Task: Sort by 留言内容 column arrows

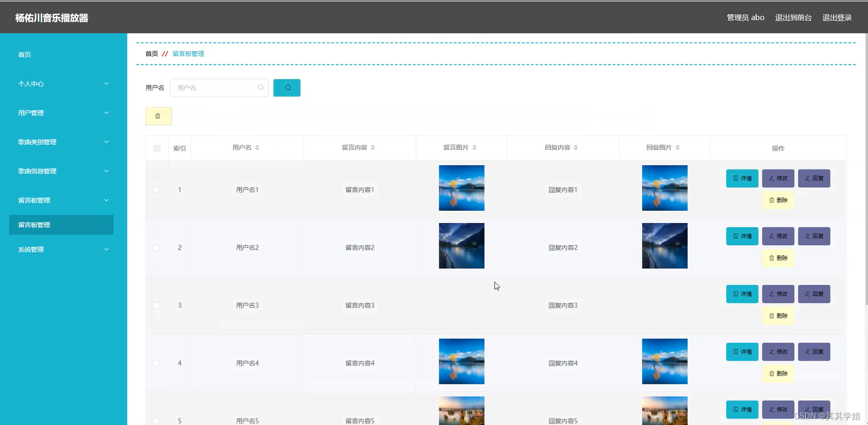Action: 373,147
